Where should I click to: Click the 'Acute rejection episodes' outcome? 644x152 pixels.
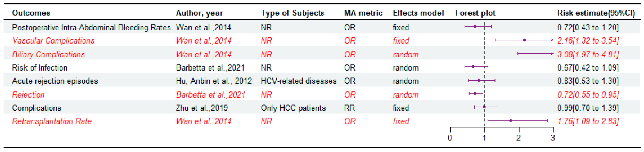click(55, 81)
